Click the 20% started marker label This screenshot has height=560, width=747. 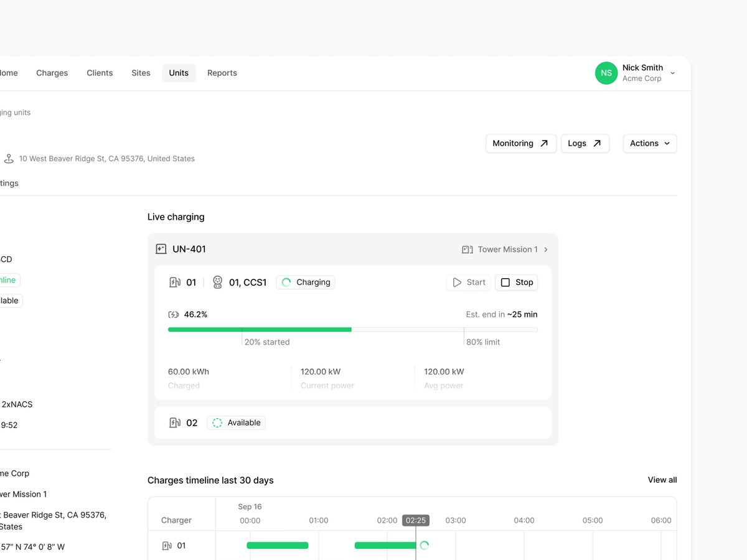click(267, 342)
